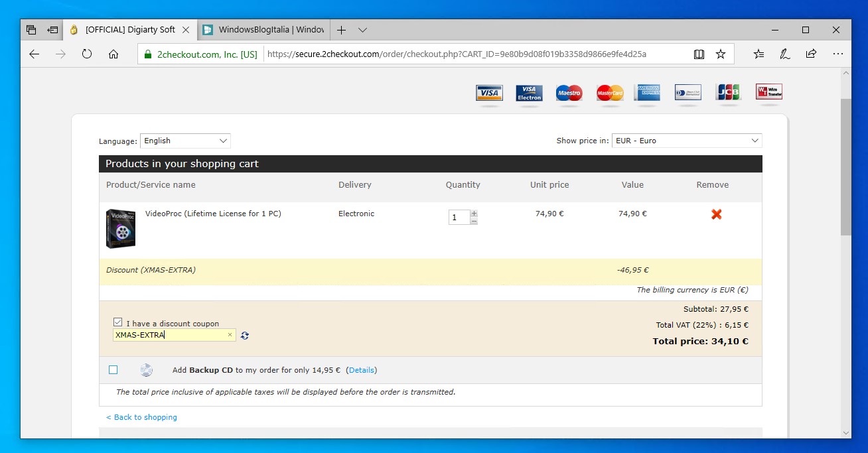The image size is (868, 453).
Task: Click the -46,95 € discount value
Action: point(632,270)
